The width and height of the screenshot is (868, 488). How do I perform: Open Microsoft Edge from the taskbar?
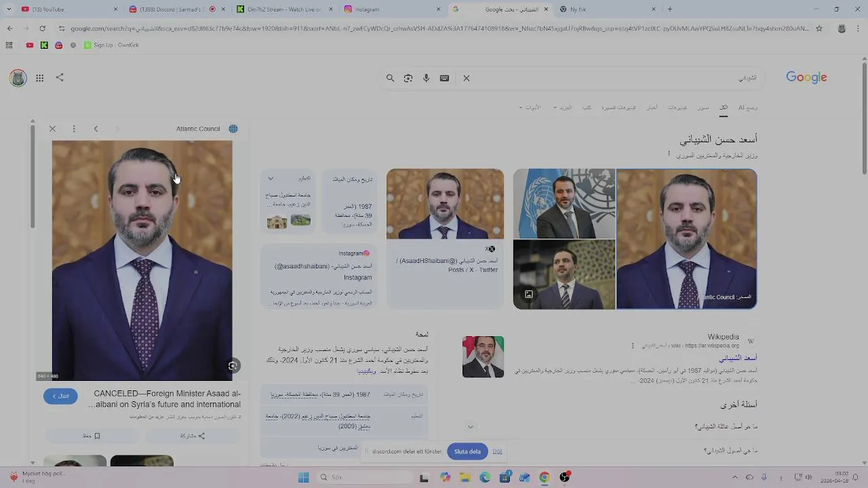[x=485, y=478]
